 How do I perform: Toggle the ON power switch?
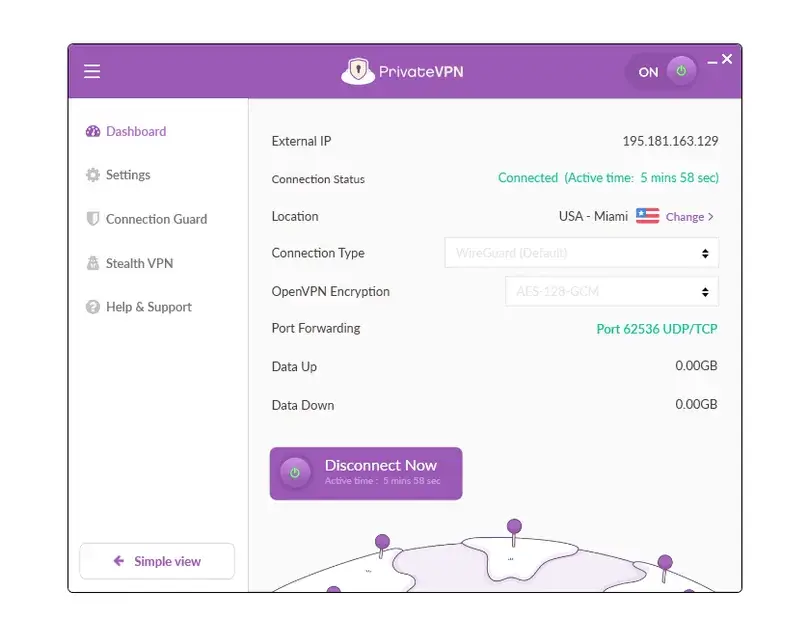tap(662, 71)
